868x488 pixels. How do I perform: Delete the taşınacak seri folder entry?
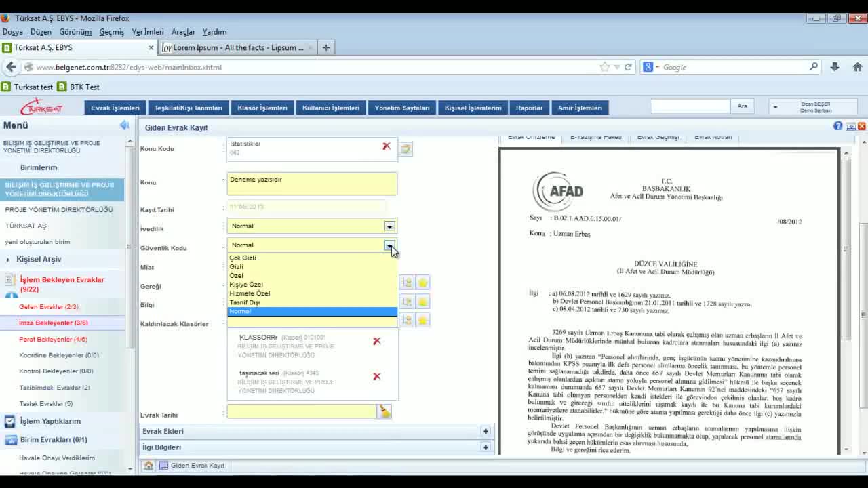pos(377,377)
